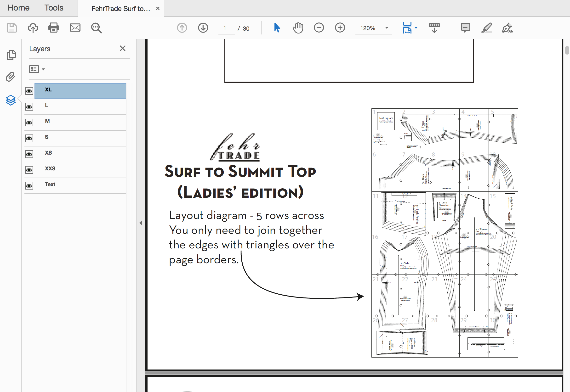570x392 pixels.
Task: Select the S layer row
Action: (80, 138)
